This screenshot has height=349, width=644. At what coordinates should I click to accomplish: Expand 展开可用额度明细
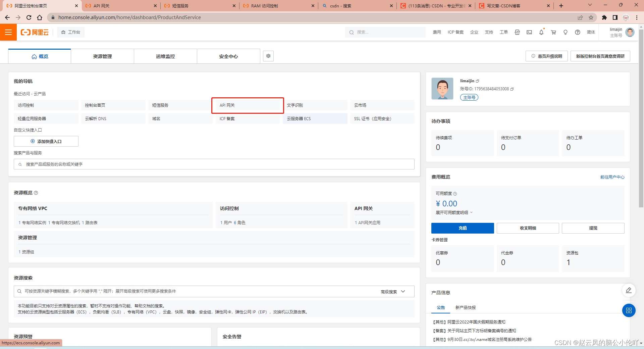tap(454, 212)
